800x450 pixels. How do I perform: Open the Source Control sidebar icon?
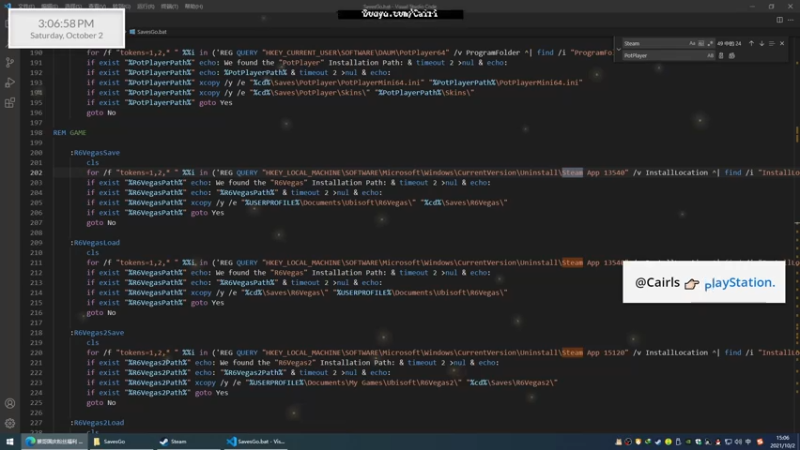pos(10,62)
